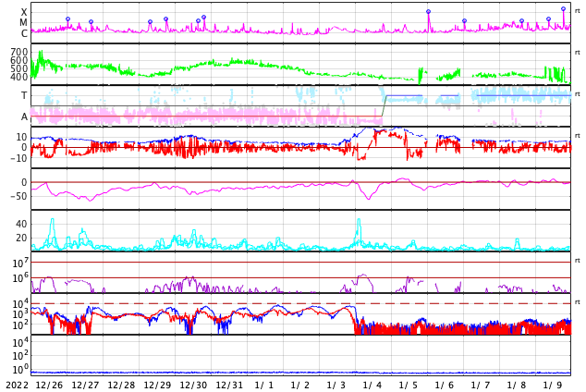Click the rt label beside the T/A sector panel
The width and height of the screenshot is (586, 392).
click(578, 93)
